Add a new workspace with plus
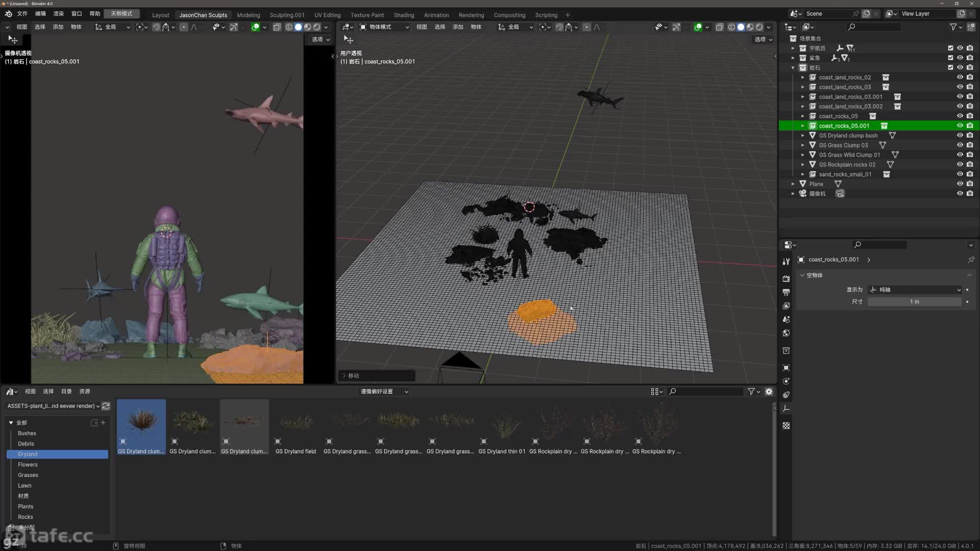Image resolution: width=980 pixels, height=551 pixels. (568, 15)
